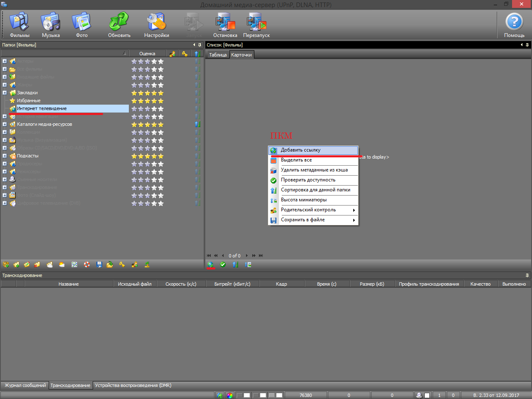Screen dimensions: 532x399
Task: Open the Фото section
Action: click(x=81, y=25)
